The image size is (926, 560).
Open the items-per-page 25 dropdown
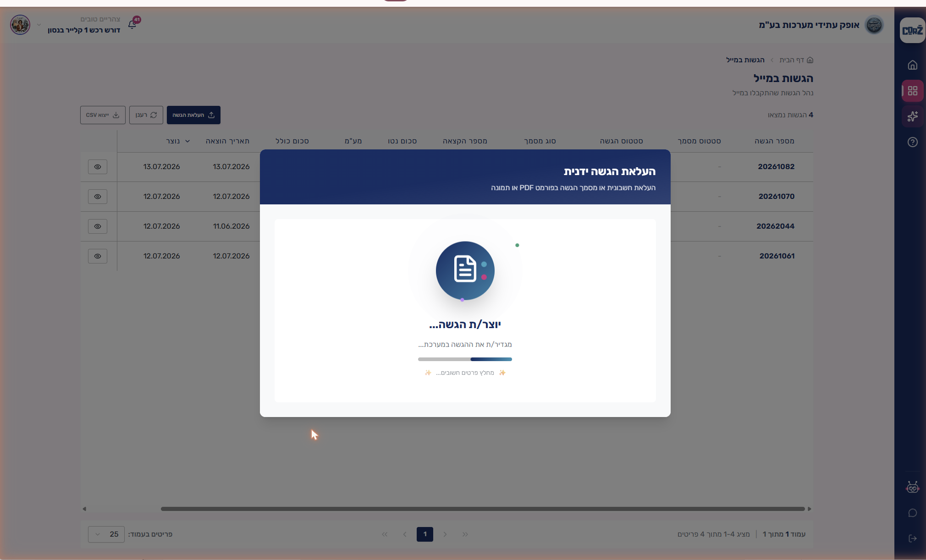click(106, 534)
